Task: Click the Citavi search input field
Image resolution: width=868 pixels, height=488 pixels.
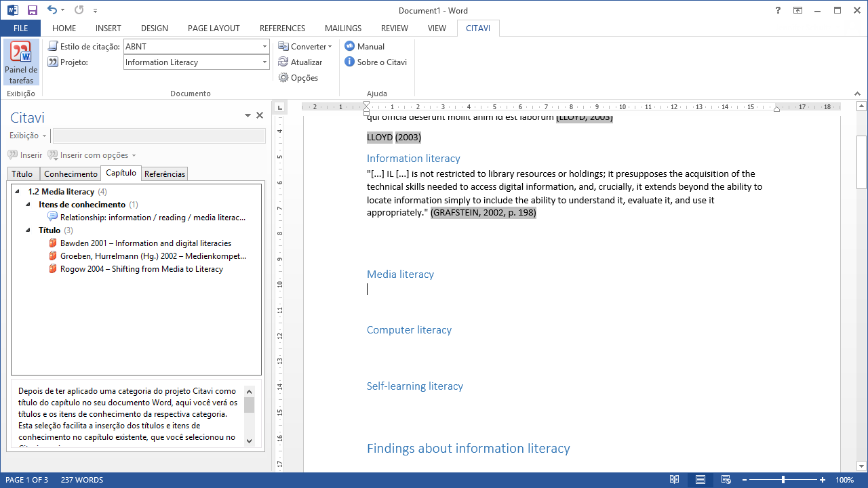Action: [x=159, y=136]
